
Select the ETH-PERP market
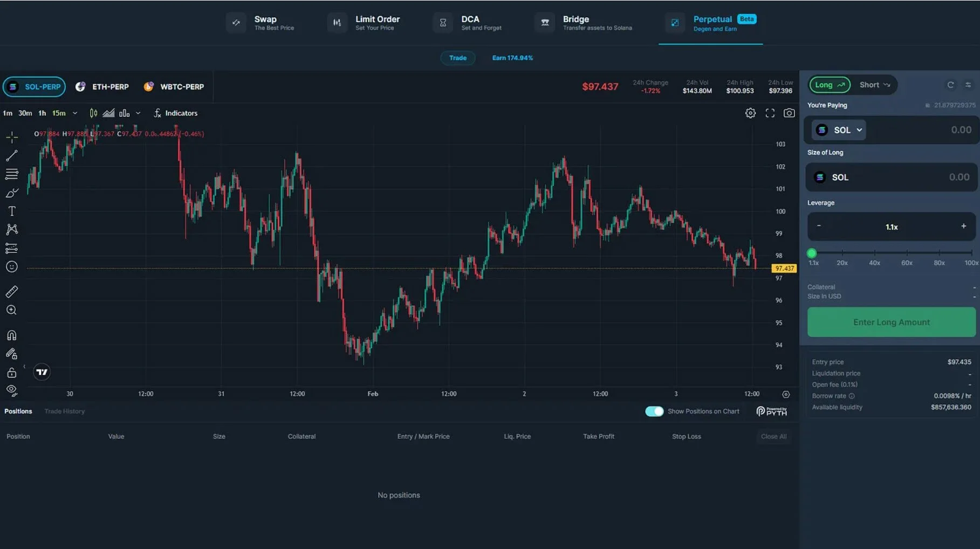click(x=102, y=86)
